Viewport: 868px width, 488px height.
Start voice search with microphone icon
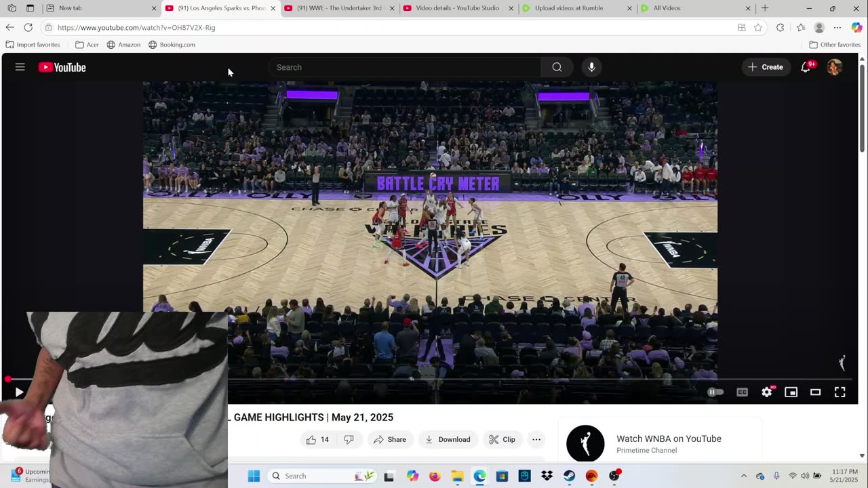coord(591,67)
